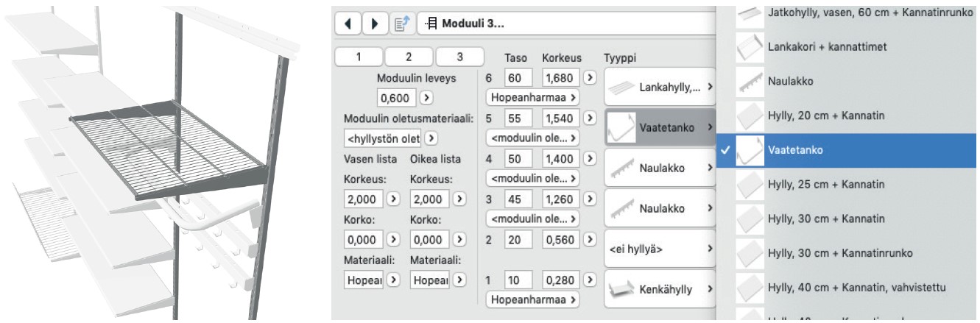
Task: Open the Lankahylly type selector for level 6
Action: [660, 87]
